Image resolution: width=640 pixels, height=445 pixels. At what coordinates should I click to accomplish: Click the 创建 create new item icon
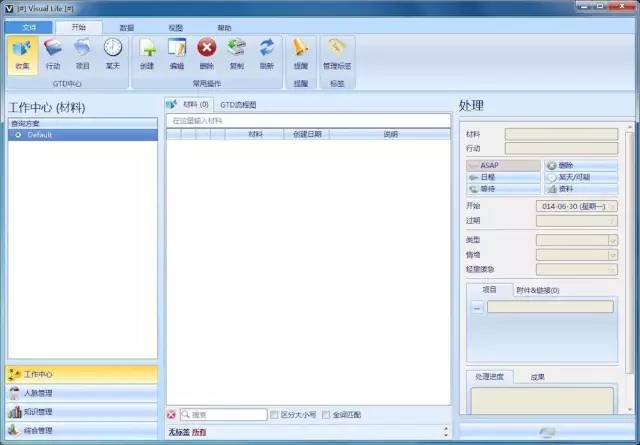(147, 55)
